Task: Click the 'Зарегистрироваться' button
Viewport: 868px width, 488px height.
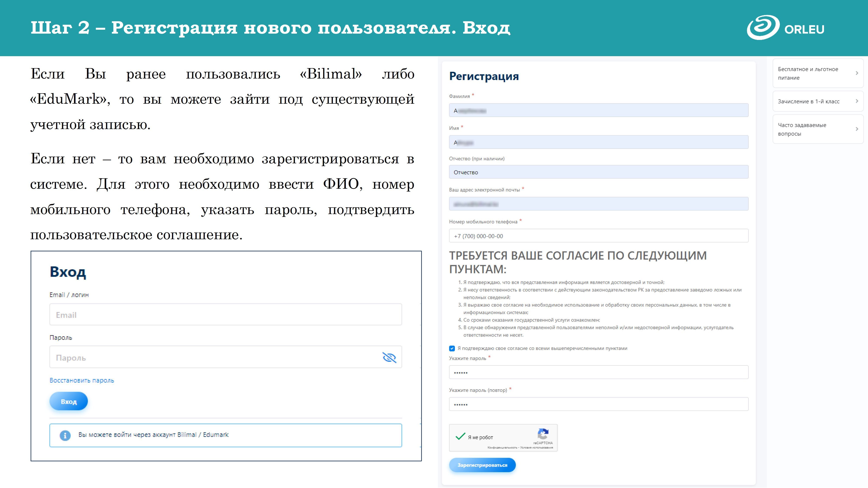Action: (482, 465)
